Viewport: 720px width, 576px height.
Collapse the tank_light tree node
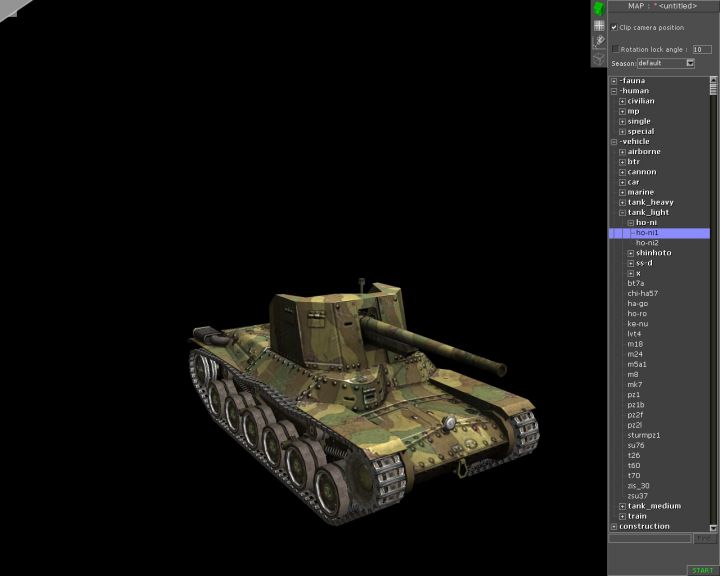[x=622, y=213]
